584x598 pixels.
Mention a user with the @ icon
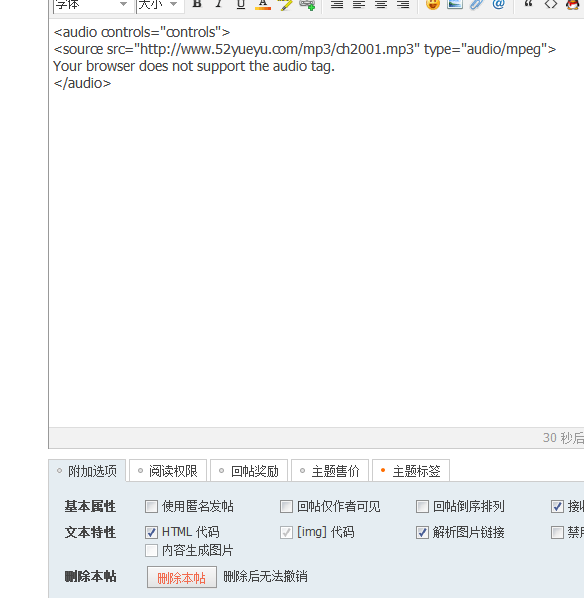coord(499,4)
